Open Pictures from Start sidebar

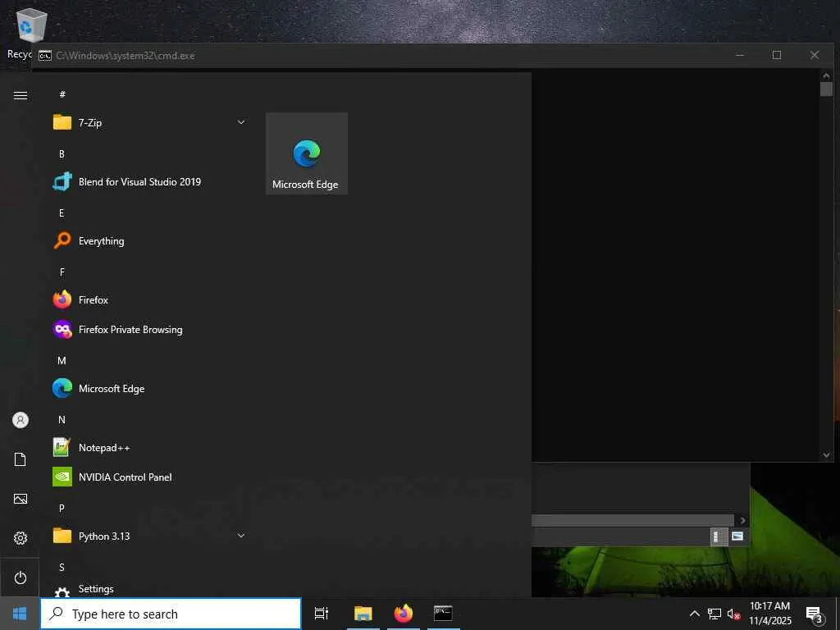pos(21,499)
